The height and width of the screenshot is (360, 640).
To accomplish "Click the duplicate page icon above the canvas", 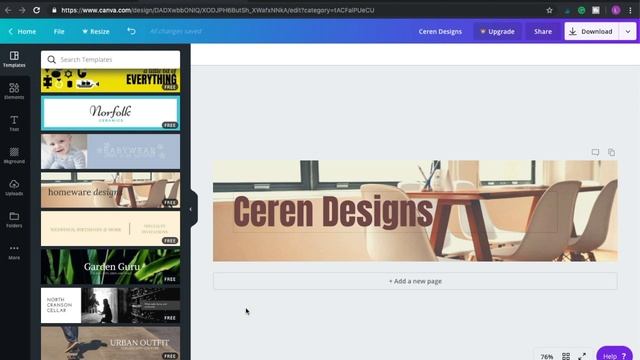I will click(x=611, y=152).
